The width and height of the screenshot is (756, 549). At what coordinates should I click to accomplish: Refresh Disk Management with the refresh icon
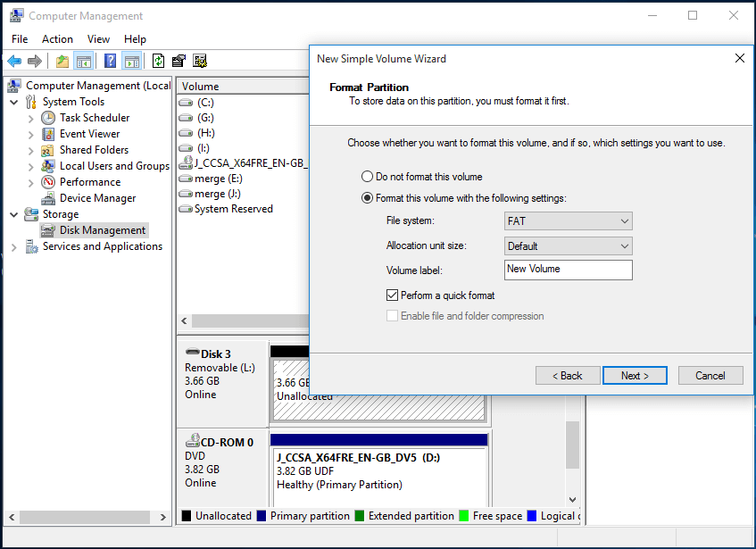[156, 61]
